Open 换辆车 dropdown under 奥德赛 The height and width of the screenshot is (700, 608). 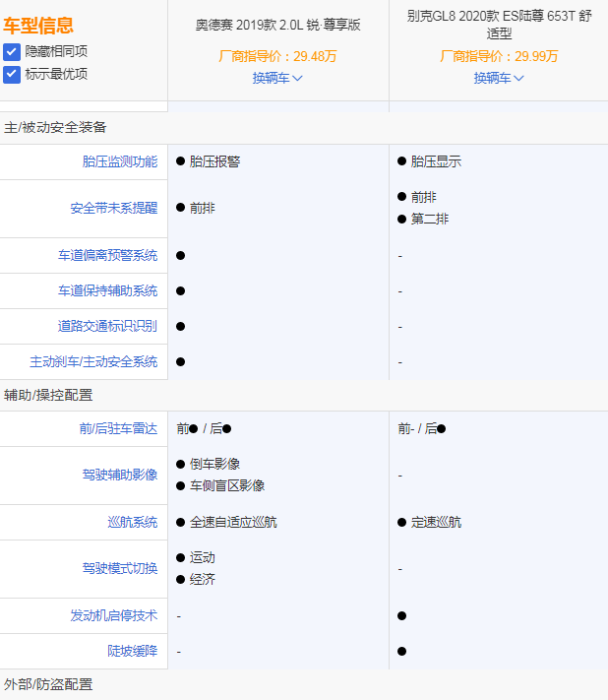pyautogui.click(x=277, y=78)
